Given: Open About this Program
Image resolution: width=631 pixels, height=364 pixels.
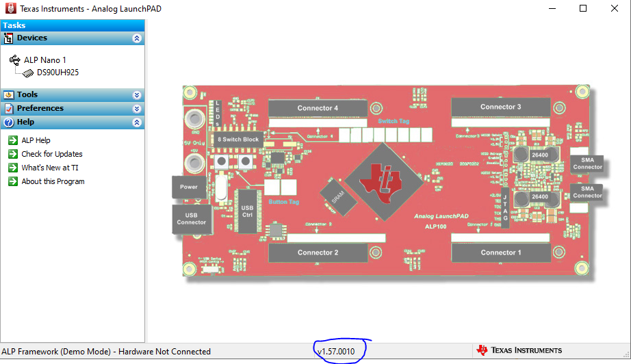Looking at the screenshot, I should tap(53, 181).
